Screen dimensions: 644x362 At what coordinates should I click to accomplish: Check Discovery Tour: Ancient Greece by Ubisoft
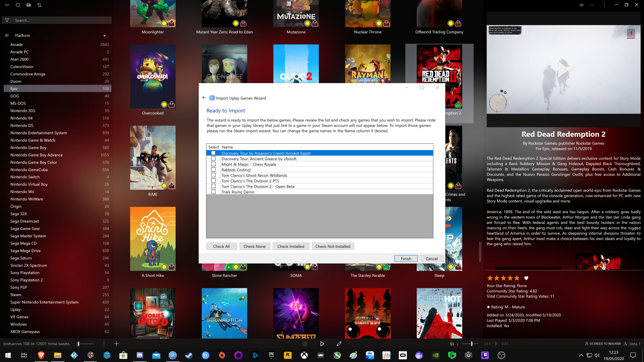click(213, 158)
